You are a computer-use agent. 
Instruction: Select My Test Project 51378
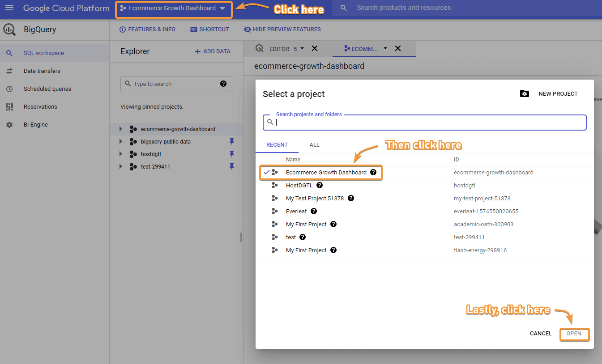(425, 199)
